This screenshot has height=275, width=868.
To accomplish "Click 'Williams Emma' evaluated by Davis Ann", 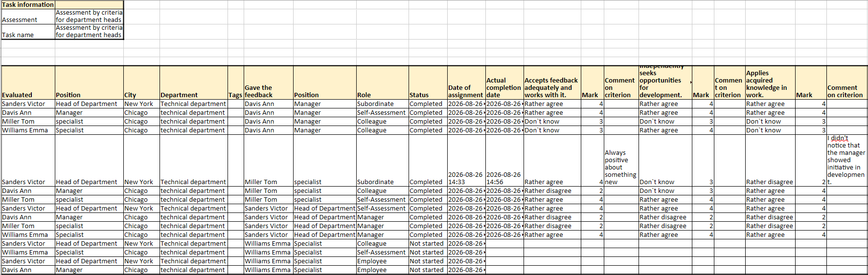I will point(28,130).
